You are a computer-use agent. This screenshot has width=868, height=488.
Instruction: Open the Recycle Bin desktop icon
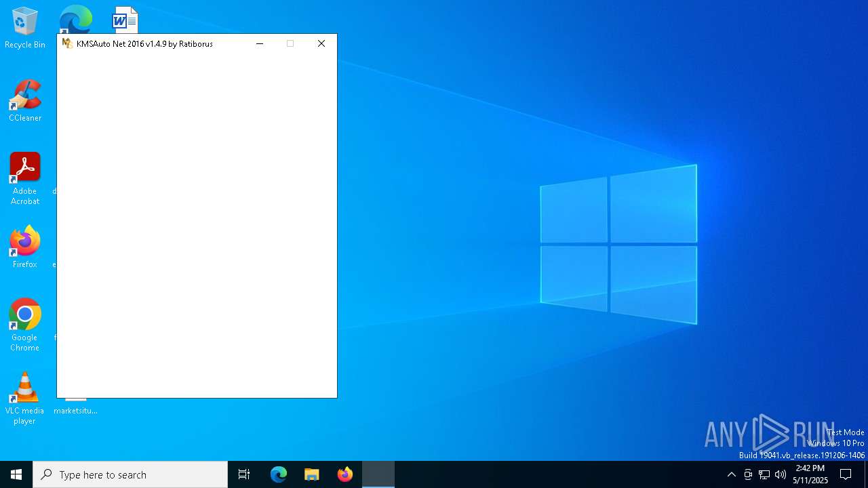pos(25,28)
